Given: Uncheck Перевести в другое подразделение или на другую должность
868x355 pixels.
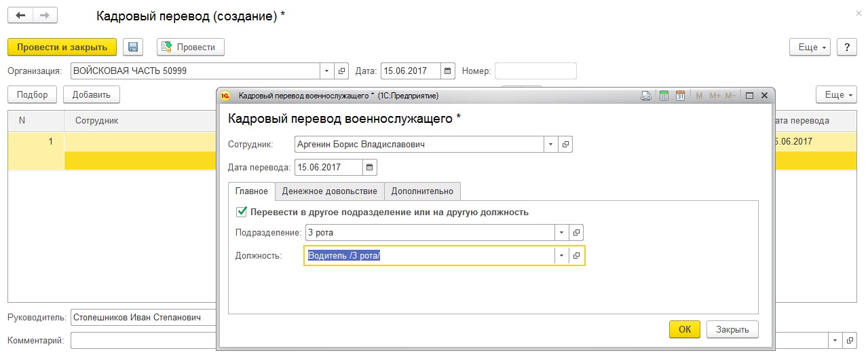Looking at the screenshot, I should 242,212.
